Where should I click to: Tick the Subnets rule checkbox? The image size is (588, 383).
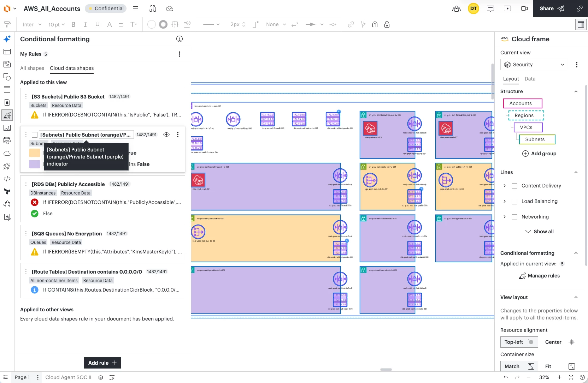35,135
